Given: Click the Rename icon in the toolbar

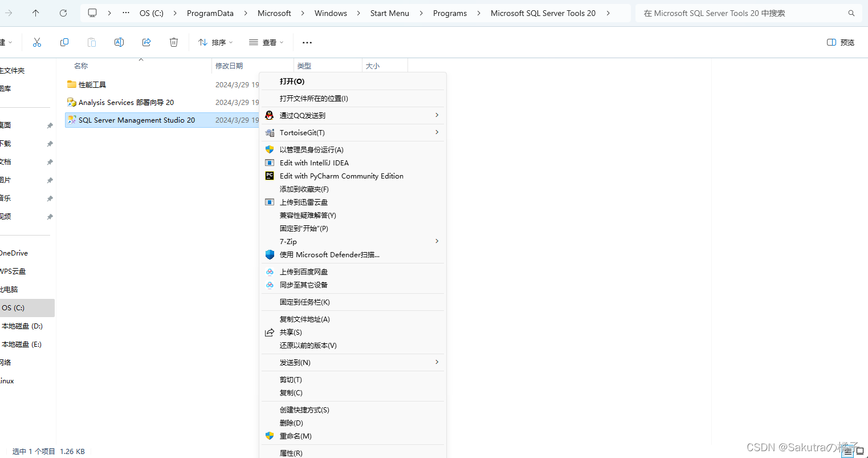Looking at the screenshot, I should click(x=119, y=42).
